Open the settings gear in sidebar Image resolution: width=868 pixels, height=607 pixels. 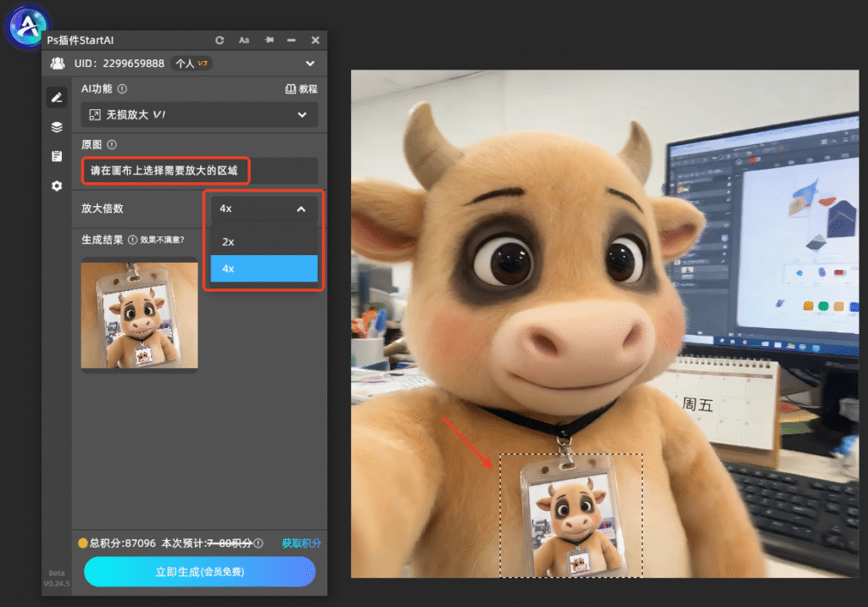click(x=57, y=186)
